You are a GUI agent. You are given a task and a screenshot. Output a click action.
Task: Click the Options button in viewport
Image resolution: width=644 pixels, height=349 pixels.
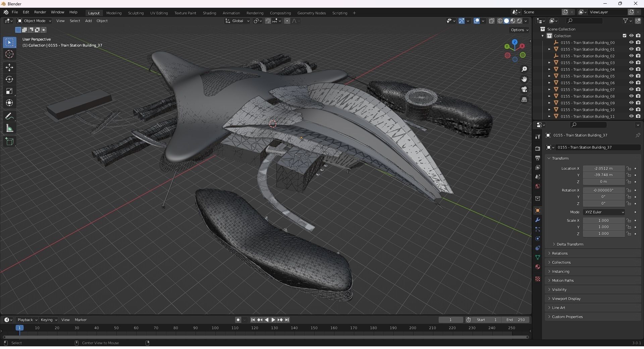(x=519, y=30)
